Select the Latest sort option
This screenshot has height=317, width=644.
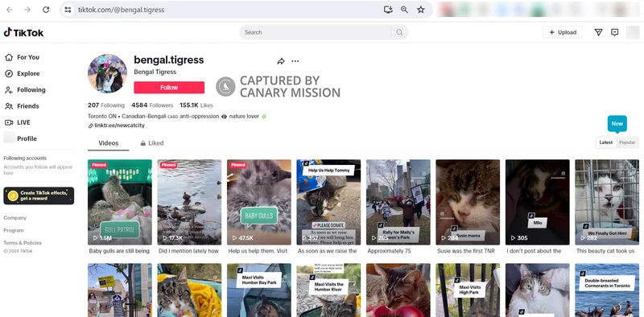[606, 142]
